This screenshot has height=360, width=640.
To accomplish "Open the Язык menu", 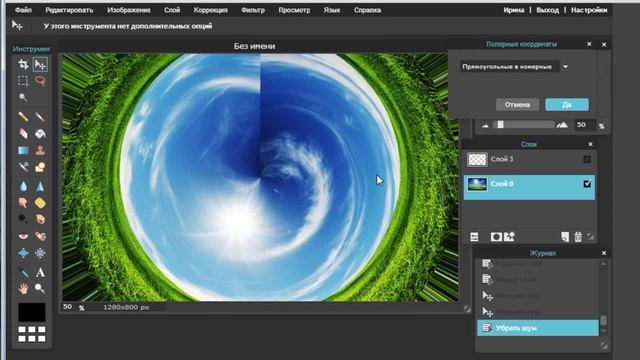I will point(332,10).
